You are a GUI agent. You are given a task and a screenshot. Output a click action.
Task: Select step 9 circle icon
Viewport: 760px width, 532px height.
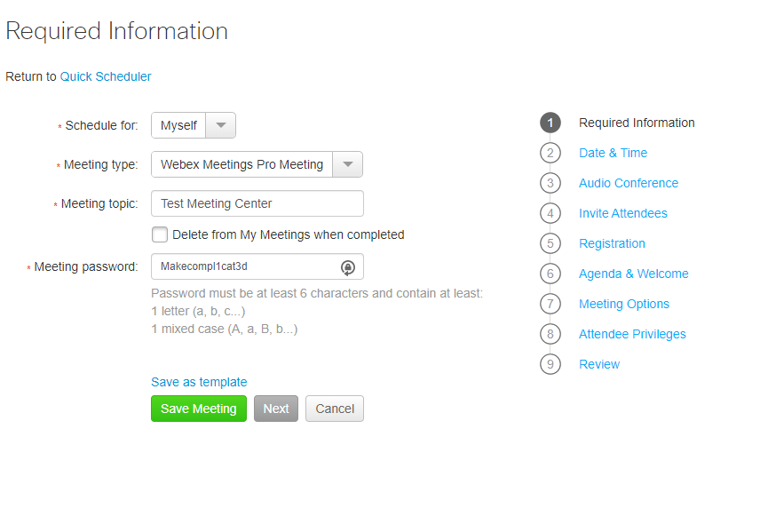[550, 364]
